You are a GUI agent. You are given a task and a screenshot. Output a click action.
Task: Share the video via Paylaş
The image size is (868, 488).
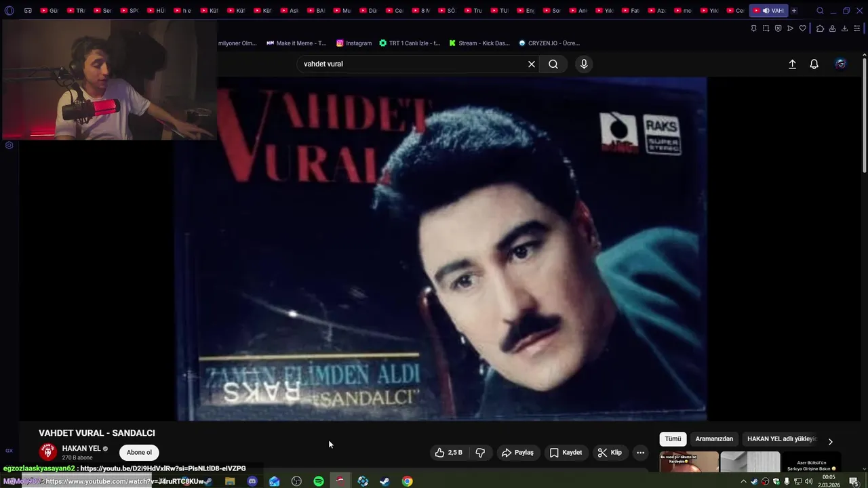(x=517, y=453)
